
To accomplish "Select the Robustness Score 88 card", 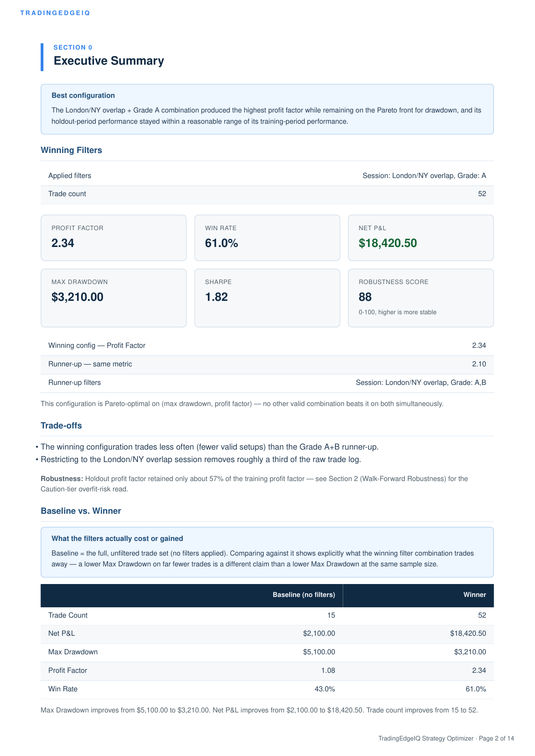I will point(421,298).
